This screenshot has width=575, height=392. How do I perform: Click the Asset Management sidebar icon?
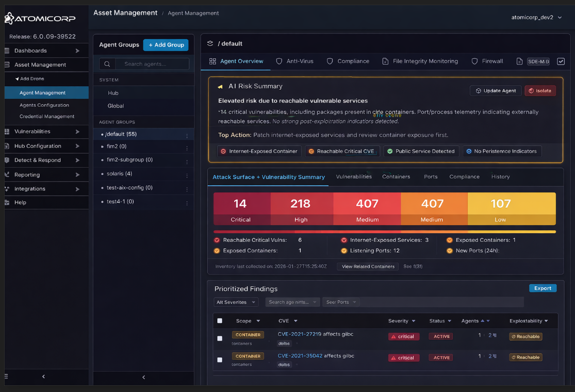7,64
